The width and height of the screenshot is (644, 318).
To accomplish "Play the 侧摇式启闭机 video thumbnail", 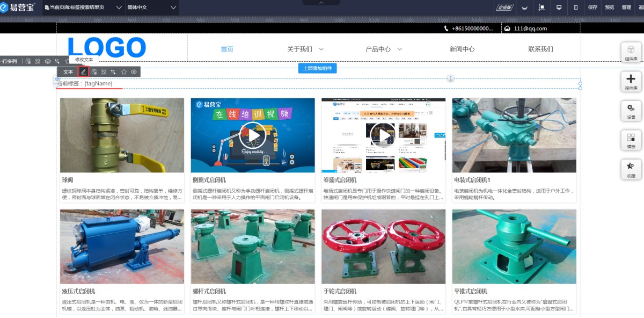I will click(253, 135).
